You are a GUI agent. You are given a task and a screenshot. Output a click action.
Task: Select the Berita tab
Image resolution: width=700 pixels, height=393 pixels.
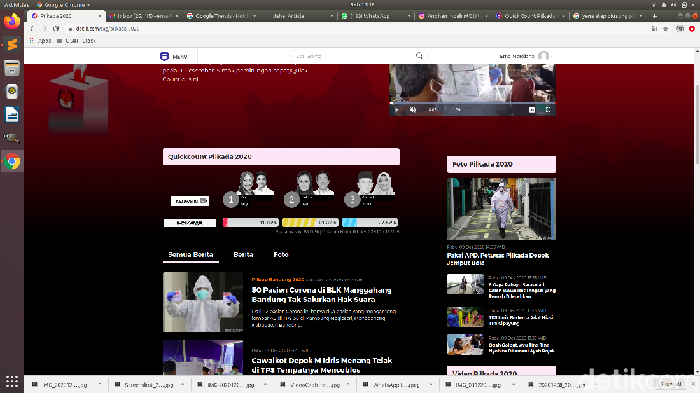(x=243, y=255)
